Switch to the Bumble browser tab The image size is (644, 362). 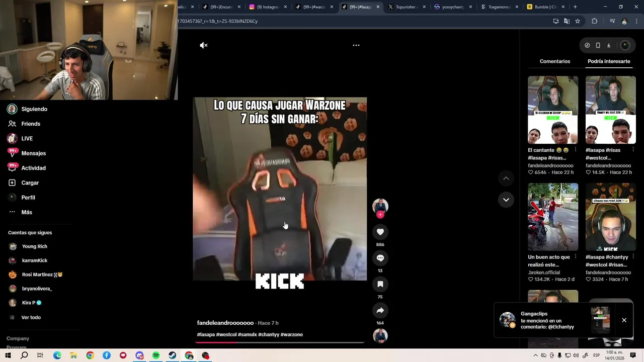coord(545,7)
